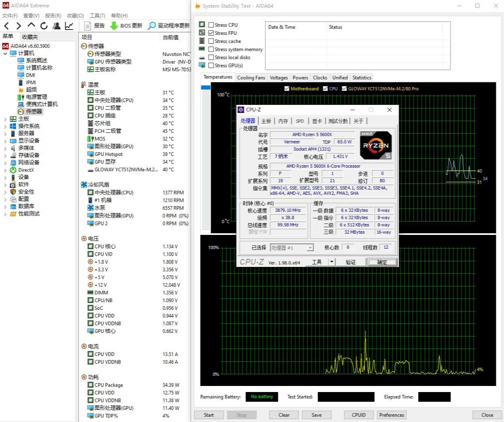
Task: Click the Start button
Action: point(208,415)
